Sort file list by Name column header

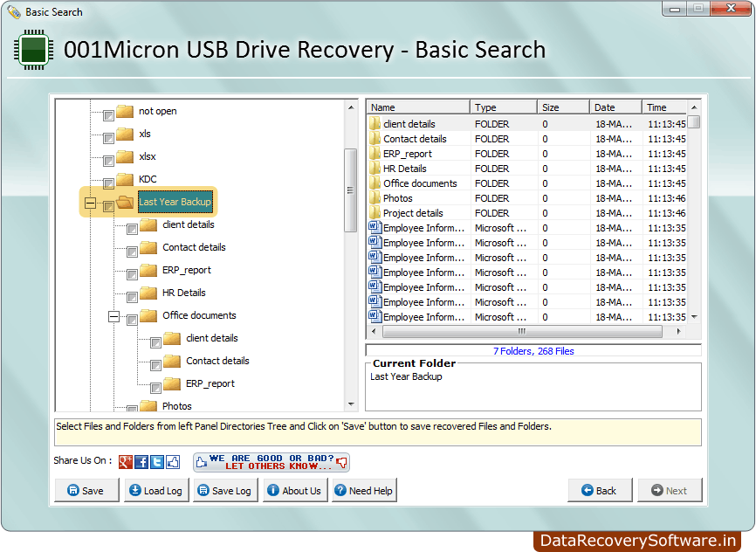[418, 107]
